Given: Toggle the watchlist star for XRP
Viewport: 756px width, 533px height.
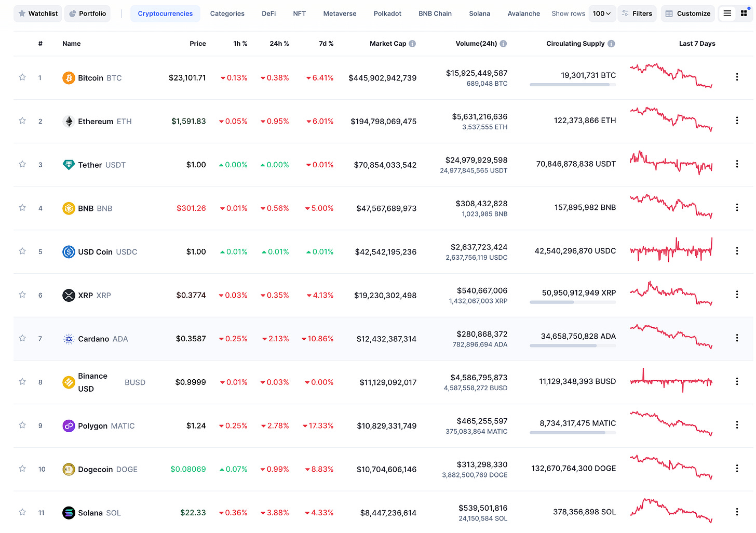Looking at the screenshot, I should (22, 295).
